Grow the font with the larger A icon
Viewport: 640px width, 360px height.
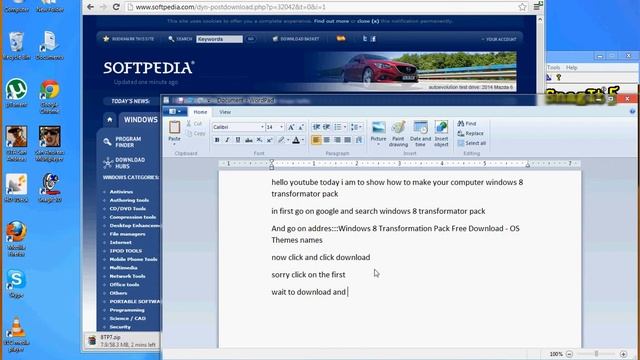(291, 127)
